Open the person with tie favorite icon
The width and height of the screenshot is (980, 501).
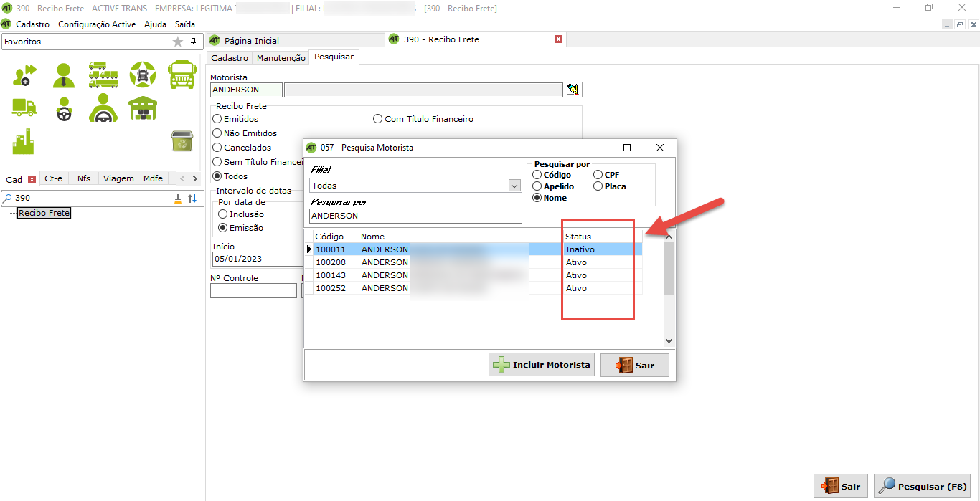tap(63, 75)
